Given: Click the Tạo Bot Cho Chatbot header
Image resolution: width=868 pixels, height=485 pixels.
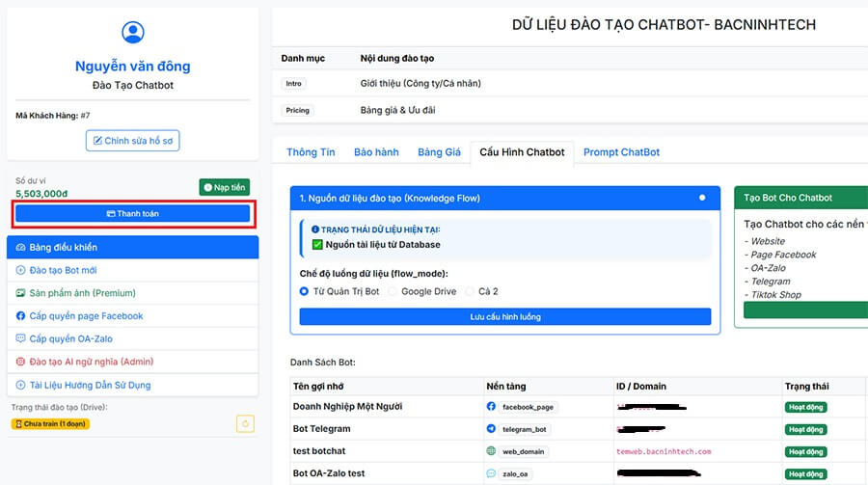Looking at the screenshot, I should point(801,198).
